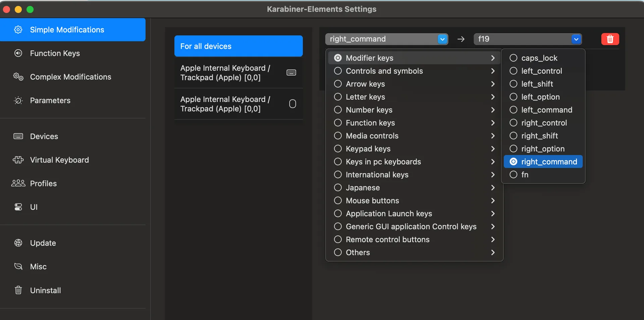Viewport: 644px width, 320px height.
Task: Open the right_command source key dropdown
Action: pos(386,39)
